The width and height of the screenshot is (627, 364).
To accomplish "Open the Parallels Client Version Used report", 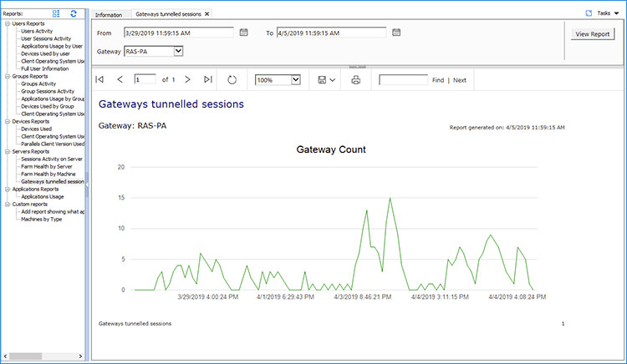I will click(53, 144).
